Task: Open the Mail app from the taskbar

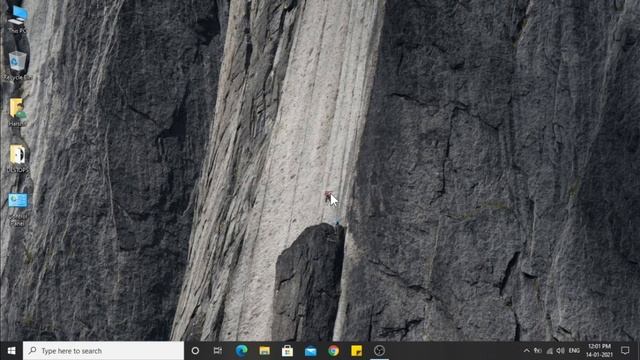Action: point(311,351)
